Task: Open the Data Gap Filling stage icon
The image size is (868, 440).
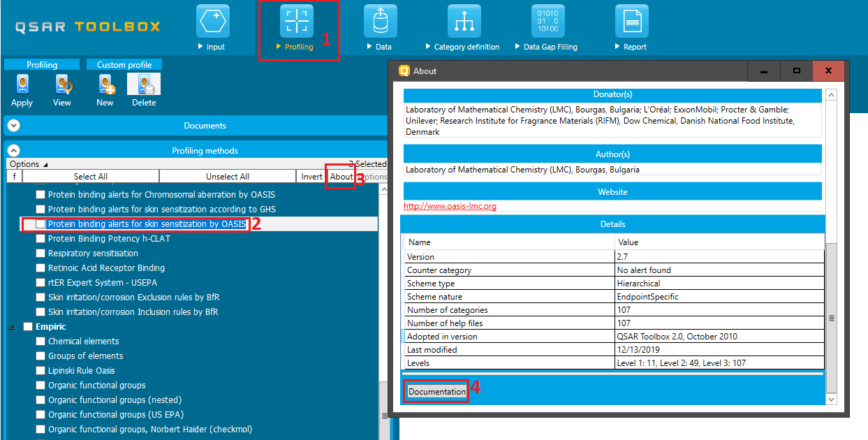Action: click(x=548, y=21)
